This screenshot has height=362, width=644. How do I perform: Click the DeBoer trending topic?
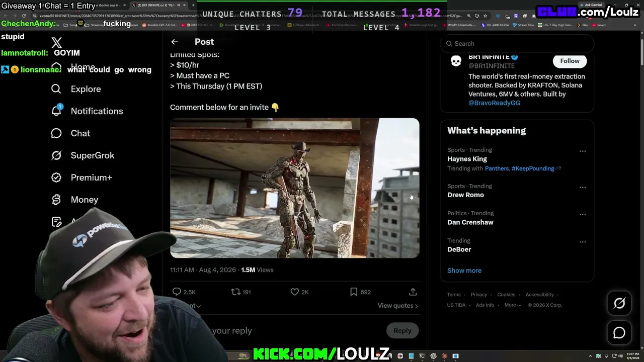tap(459, 249)
